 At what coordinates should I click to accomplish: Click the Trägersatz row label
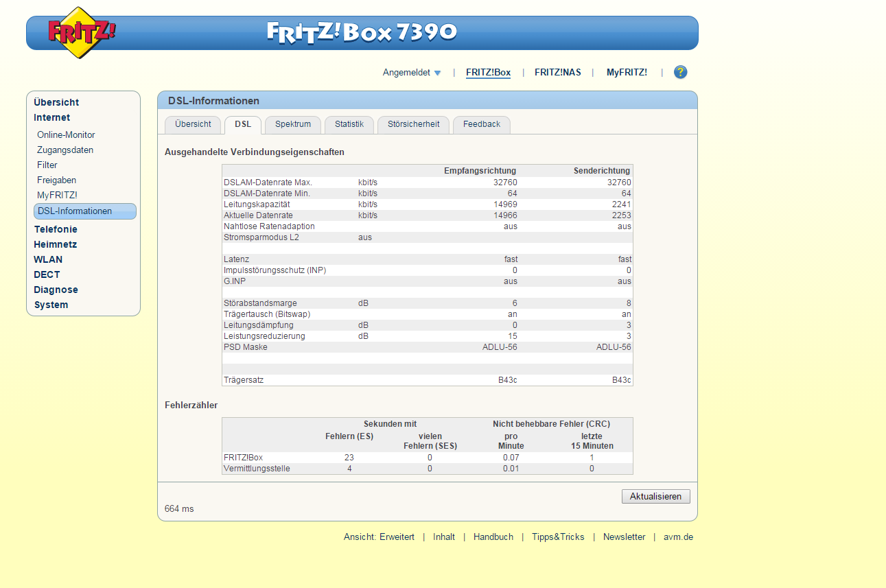(x=244, y=380)
